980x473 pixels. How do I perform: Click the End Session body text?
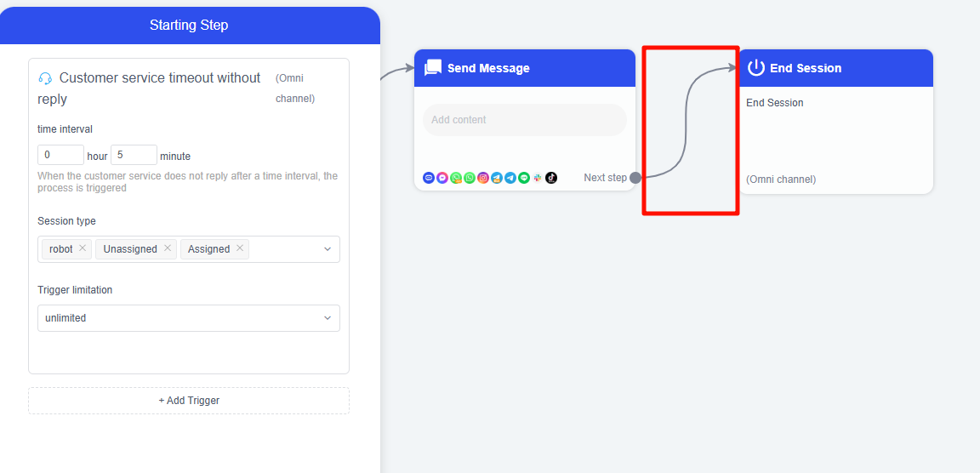[x=775, y=103]
